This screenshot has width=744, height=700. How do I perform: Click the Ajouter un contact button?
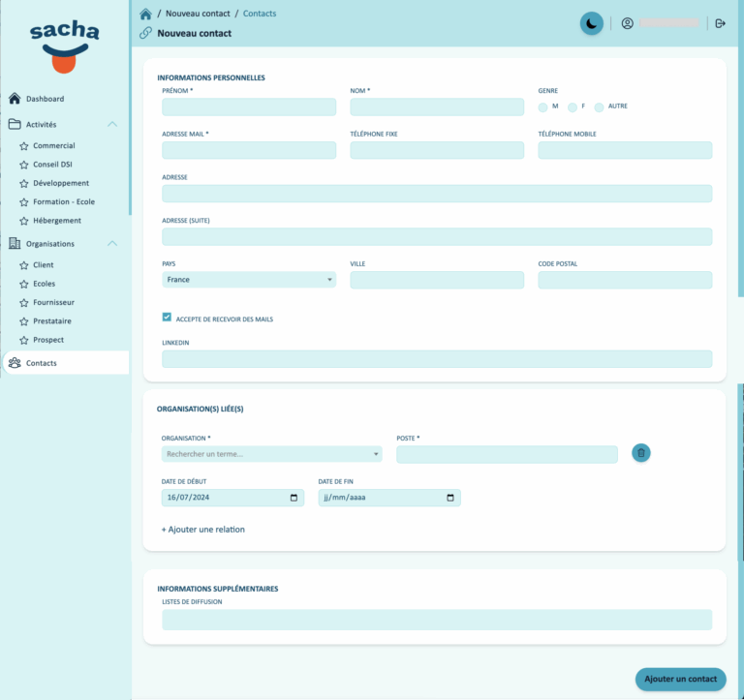pyautogui.click(x=680, y=679)
